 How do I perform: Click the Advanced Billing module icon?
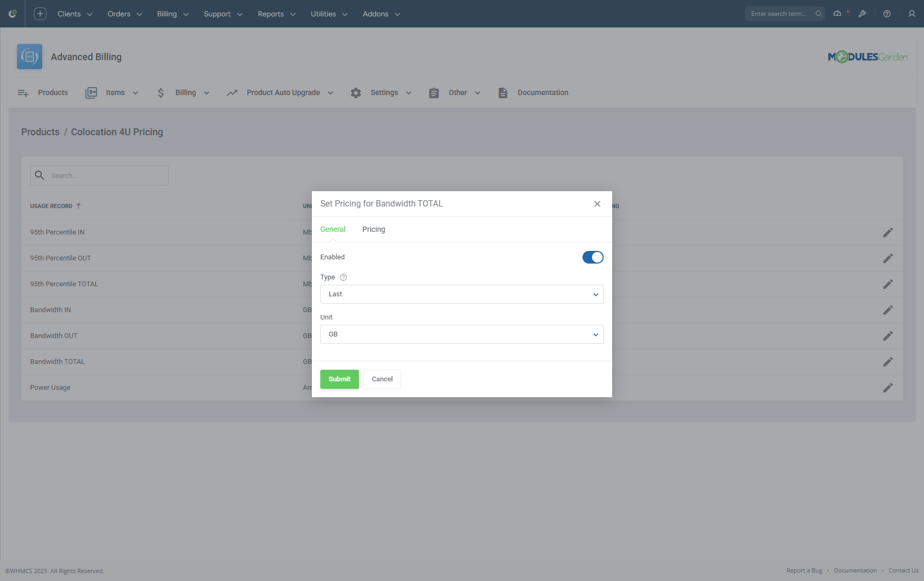[30, 57]
